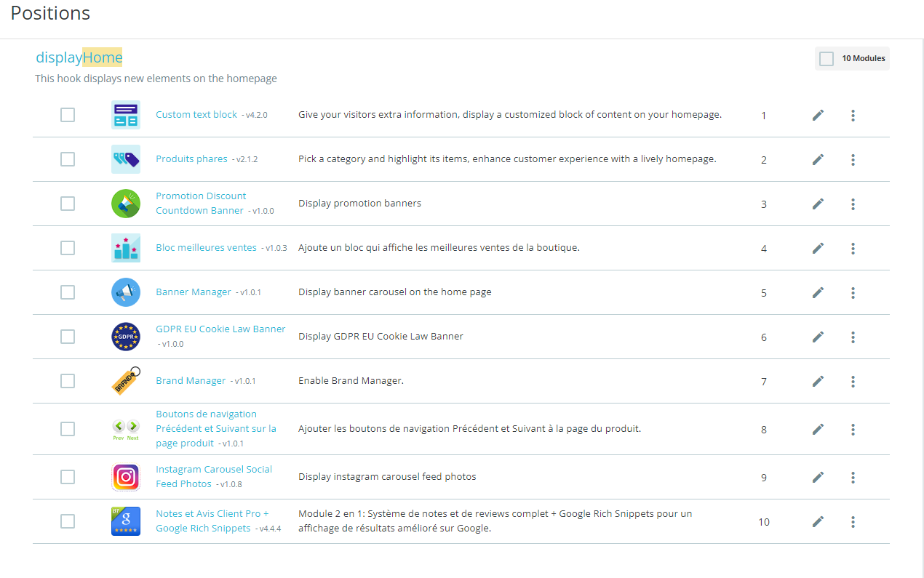Open the GDPR EU Cookie Law Banner link
The image size is (924, 578).
coord(220,329)
